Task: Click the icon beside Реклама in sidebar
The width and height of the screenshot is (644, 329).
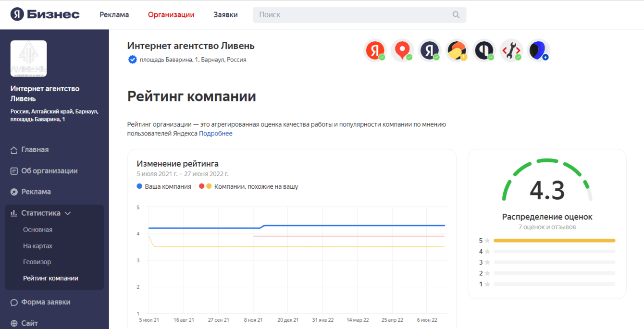Action: [14, 192]
